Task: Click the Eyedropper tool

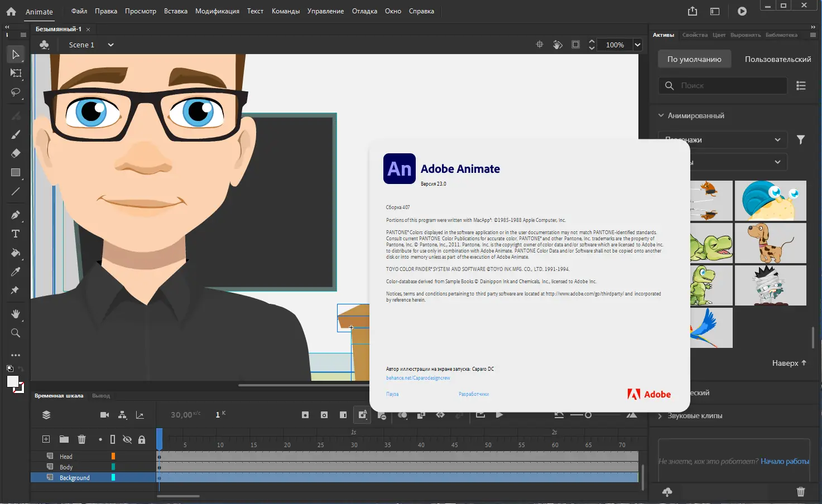Action: (16, 272)
